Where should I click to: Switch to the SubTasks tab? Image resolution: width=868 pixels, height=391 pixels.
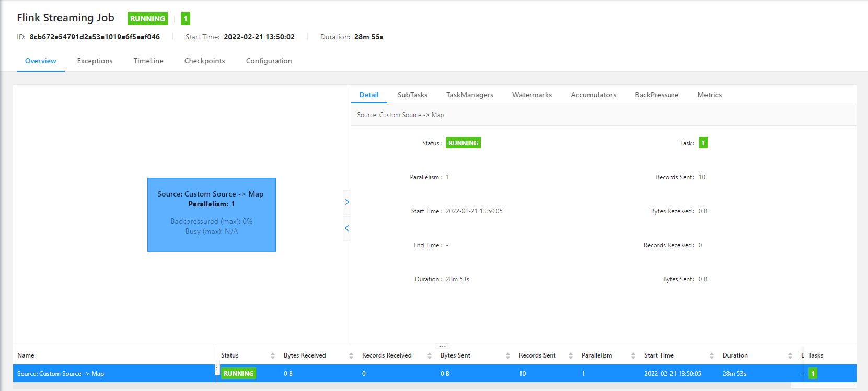pyautogui.click(x=412, y=95)
